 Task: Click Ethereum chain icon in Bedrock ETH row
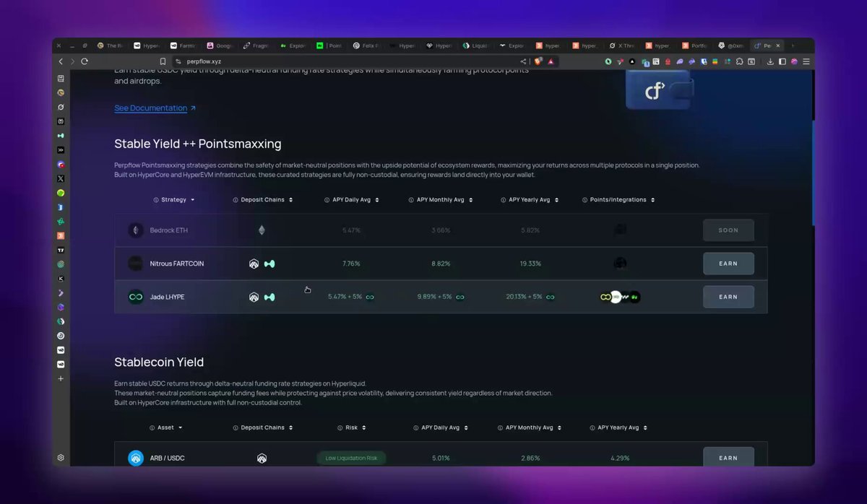(x=262, y=230)
